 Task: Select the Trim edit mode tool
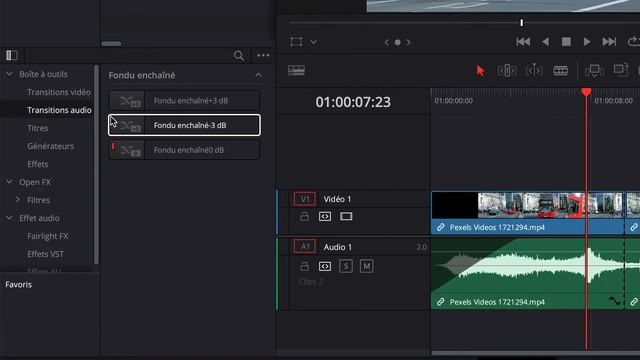507,71
